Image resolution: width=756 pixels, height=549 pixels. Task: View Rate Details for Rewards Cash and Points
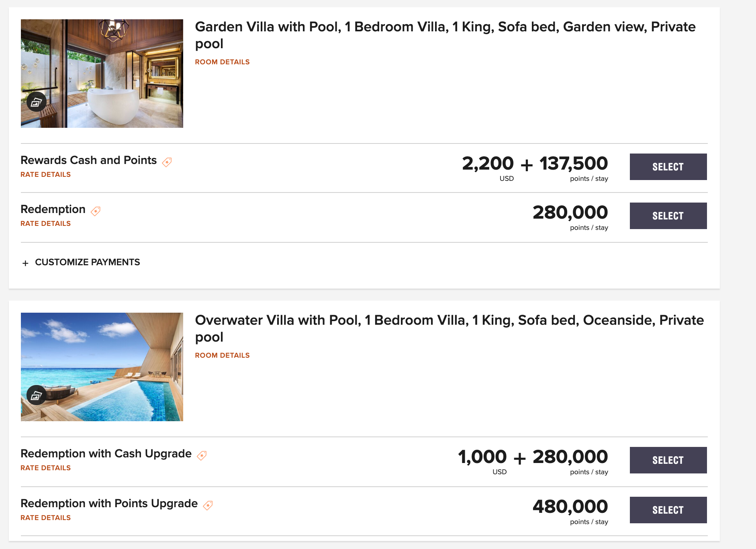(45, 174)
